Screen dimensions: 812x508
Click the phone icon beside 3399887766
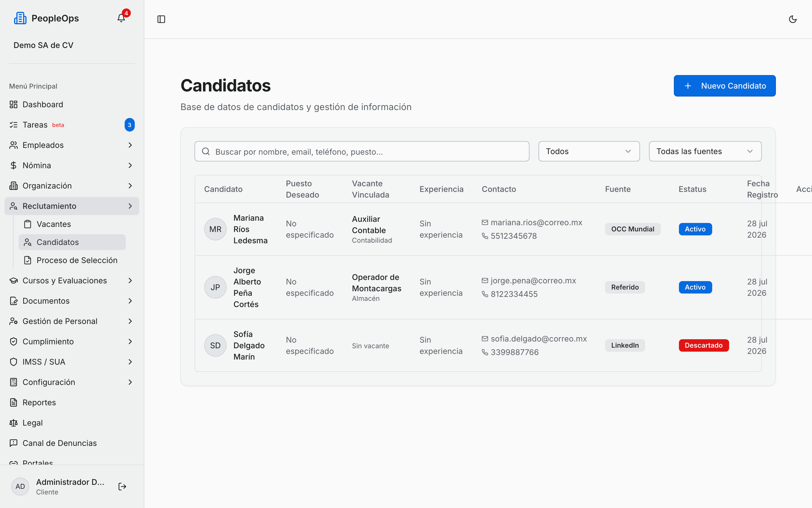point(485,352)
